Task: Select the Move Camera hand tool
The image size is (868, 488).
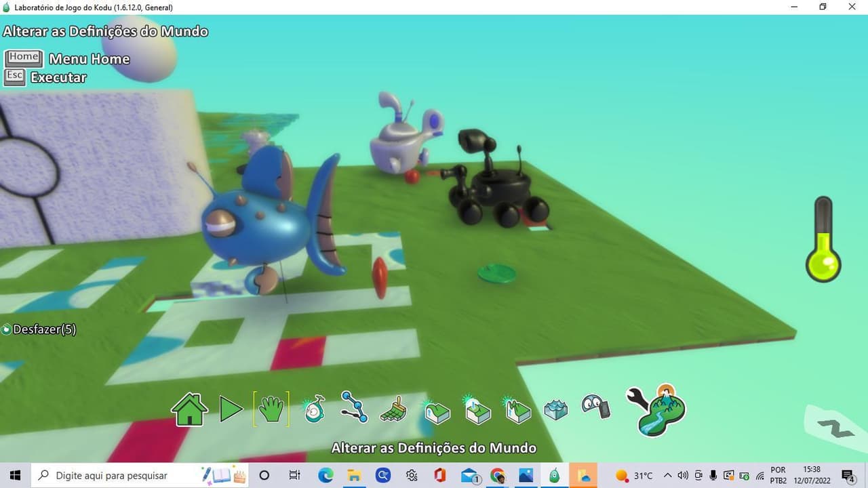Action: click(x=271, y=409)
